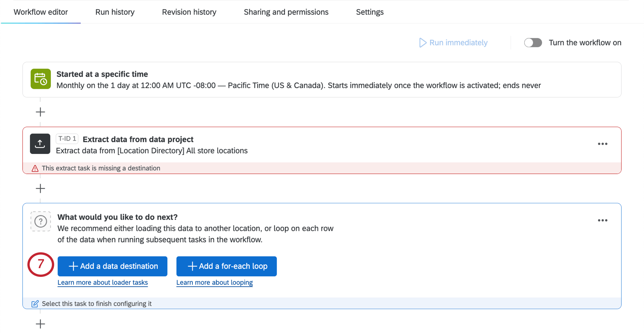
Task: Click the red warning triangle icon
Action: pyautogui.click(x=35, y=168)
